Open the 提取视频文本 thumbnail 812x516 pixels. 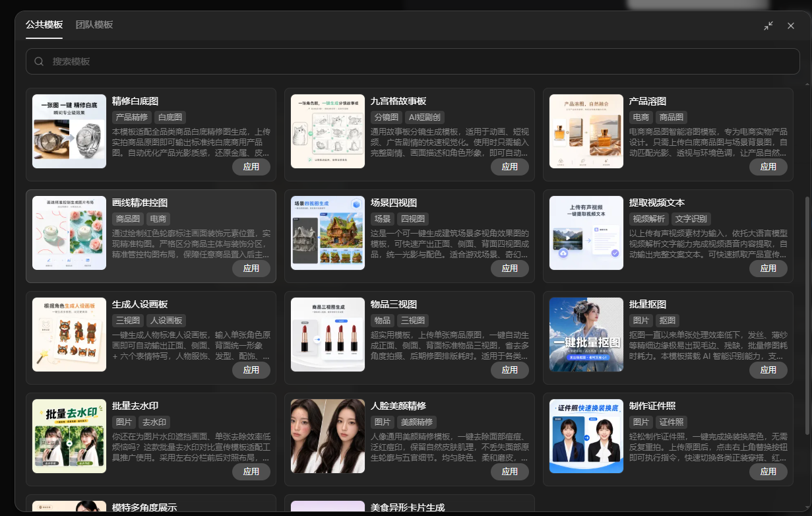click(x=586, y=233)
